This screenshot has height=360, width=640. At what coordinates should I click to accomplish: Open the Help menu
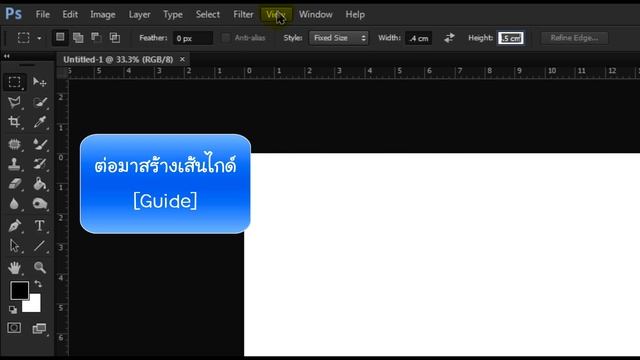[x=355, y=15]
